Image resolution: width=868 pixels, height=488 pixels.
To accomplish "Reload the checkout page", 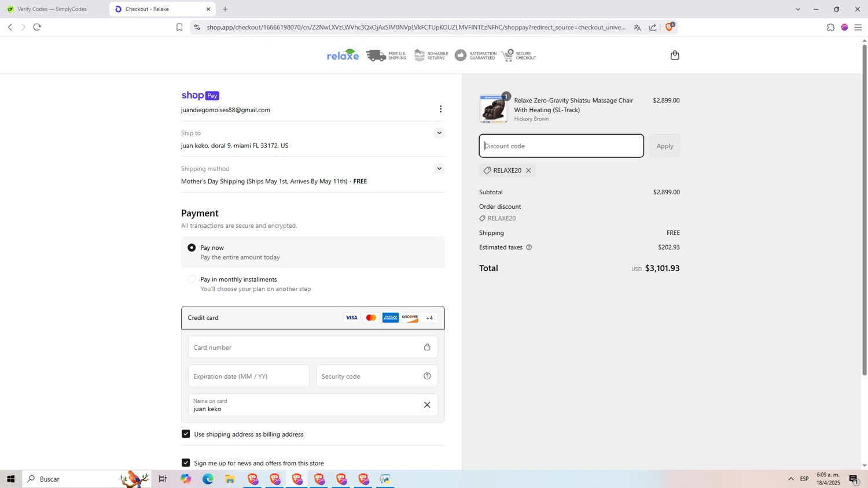I will pos(37,27).
